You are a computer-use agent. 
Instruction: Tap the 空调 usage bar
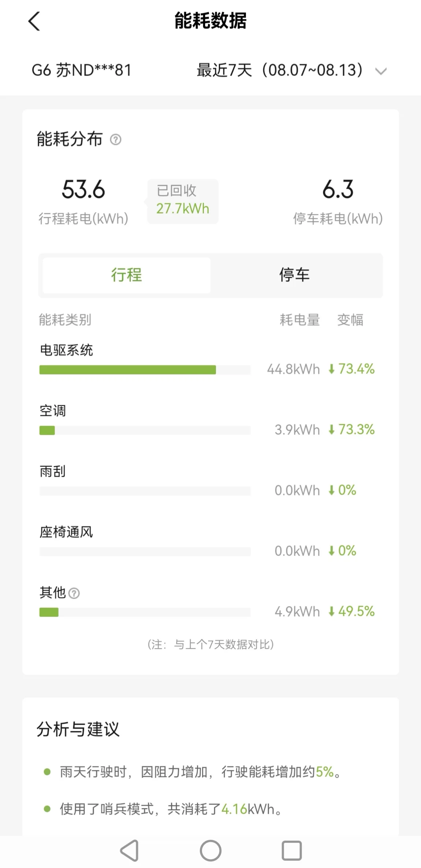pos(145,430)
